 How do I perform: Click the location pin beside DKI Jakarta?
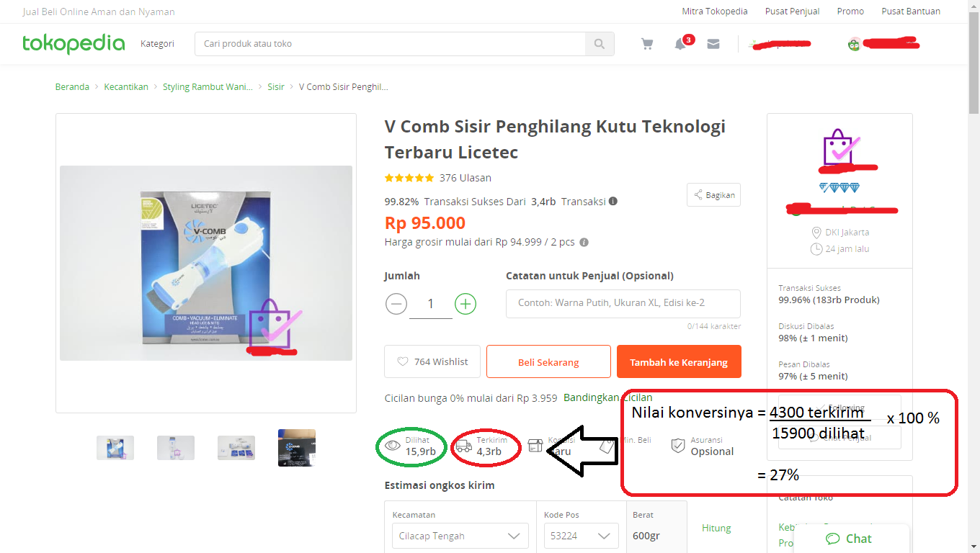coord(816,232)
